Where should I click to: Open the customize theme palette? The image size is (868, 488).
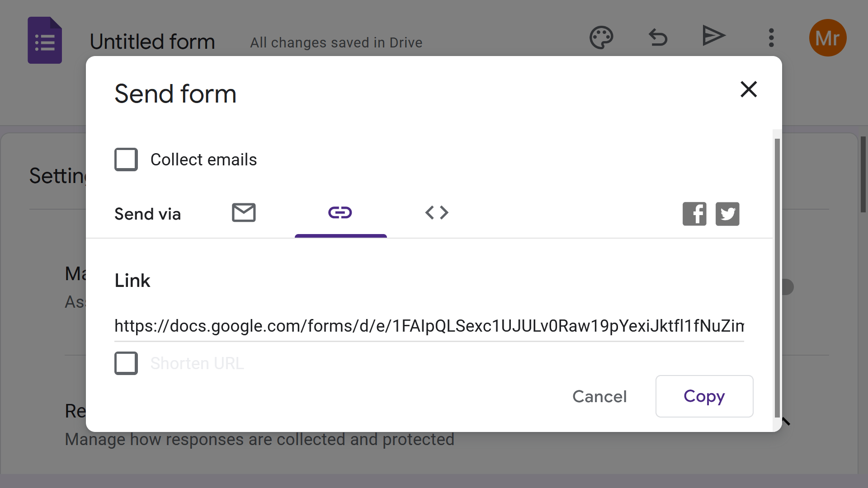(601, 38)
